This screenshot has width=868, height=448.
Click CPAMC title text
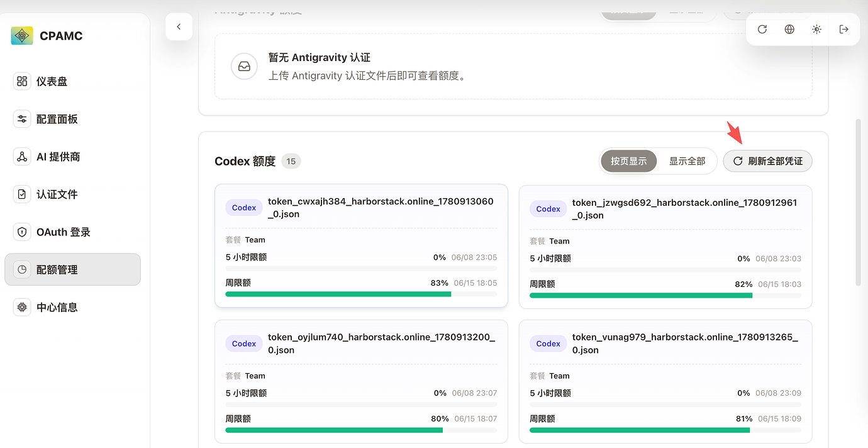(x=61, y=36)
